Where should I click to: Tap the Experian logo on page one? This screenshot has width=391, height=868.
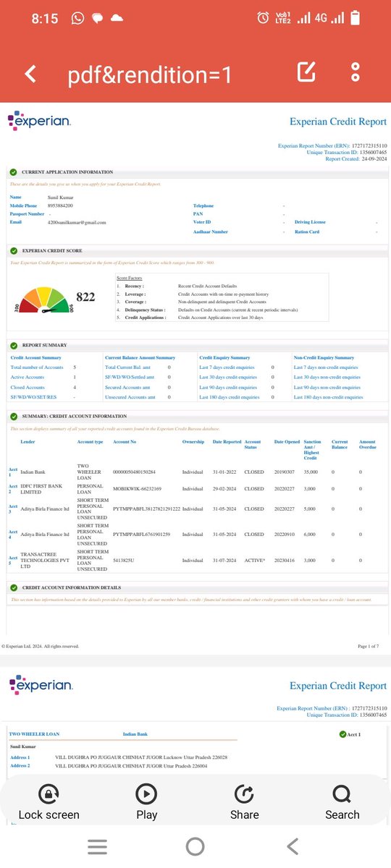pyautogui.click(x=39, y=121)
